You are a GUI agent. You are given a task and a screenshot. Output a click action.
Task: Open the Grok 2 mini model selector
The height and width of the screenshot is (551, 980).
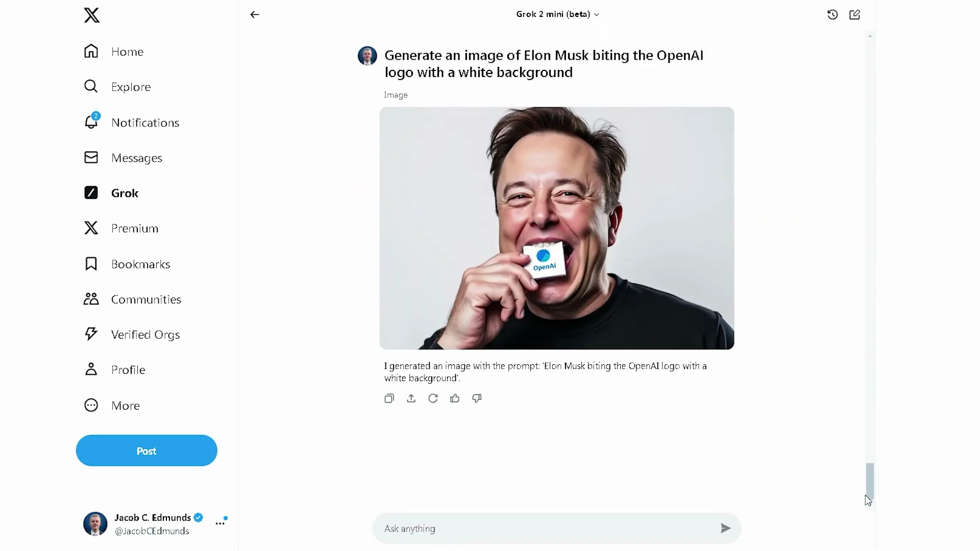pyautogui.click(x=557, y=14)
